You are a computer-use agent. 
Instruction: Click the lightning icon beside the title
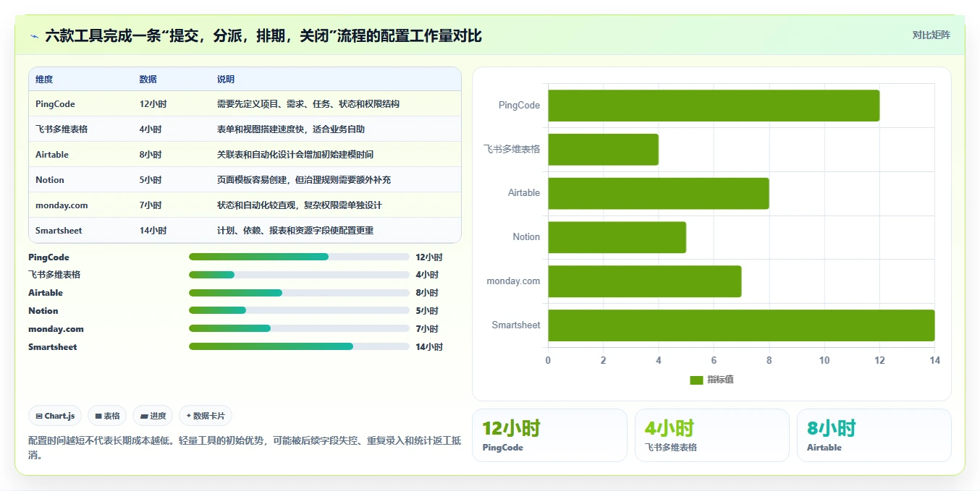coord(34,36)
